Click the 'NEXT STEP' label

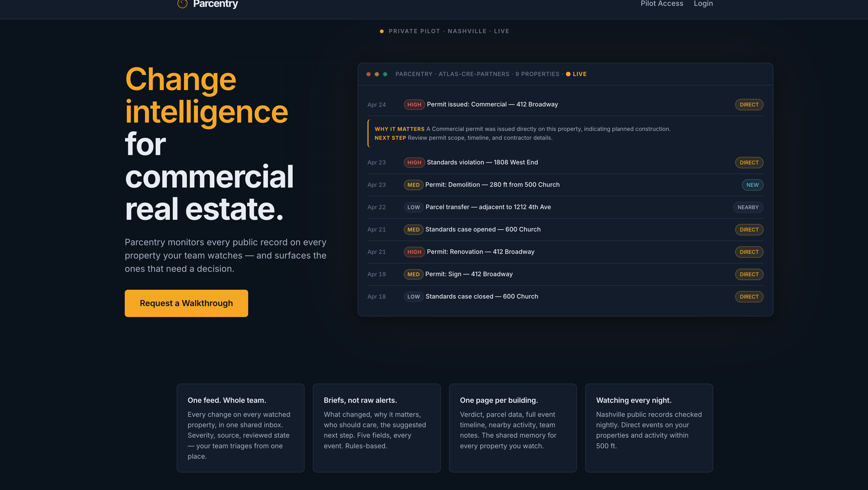(x=390, y=138)
